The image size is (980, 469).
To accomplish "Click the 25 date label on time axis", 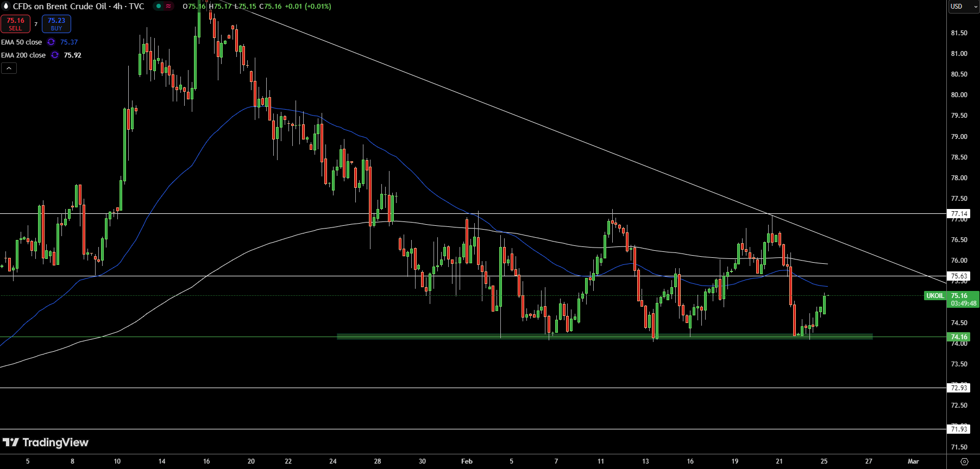I will pyautogui.click(x=824, y=461).
